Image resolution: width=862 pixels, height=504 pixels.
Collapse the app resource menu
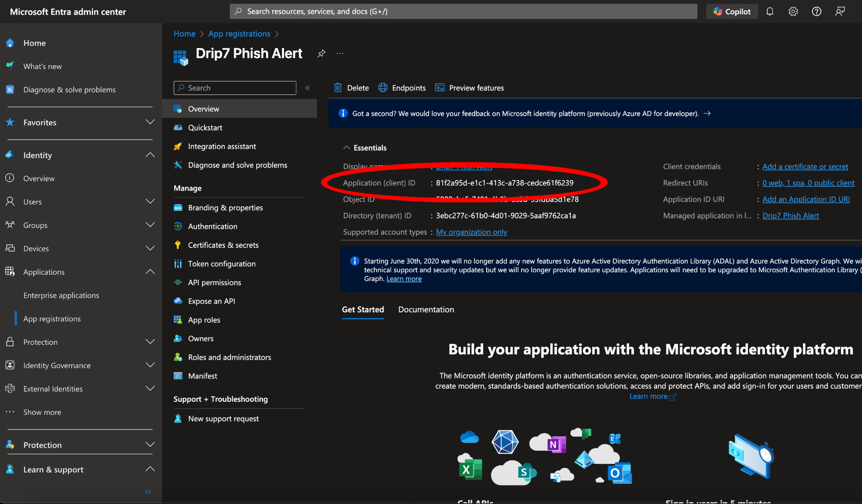point(308,88)
